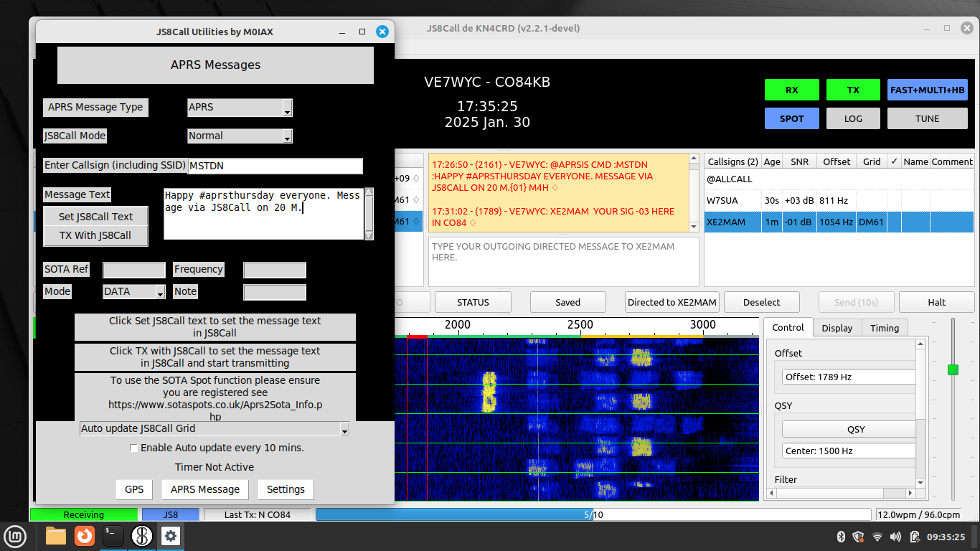Open the volume speaker tray icon
This screenshot has width=980, height=551.
pos(895,537)
